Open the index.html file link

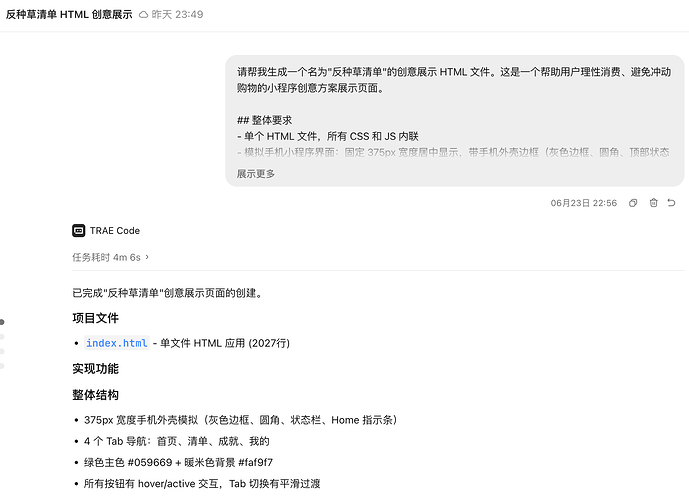116,343
